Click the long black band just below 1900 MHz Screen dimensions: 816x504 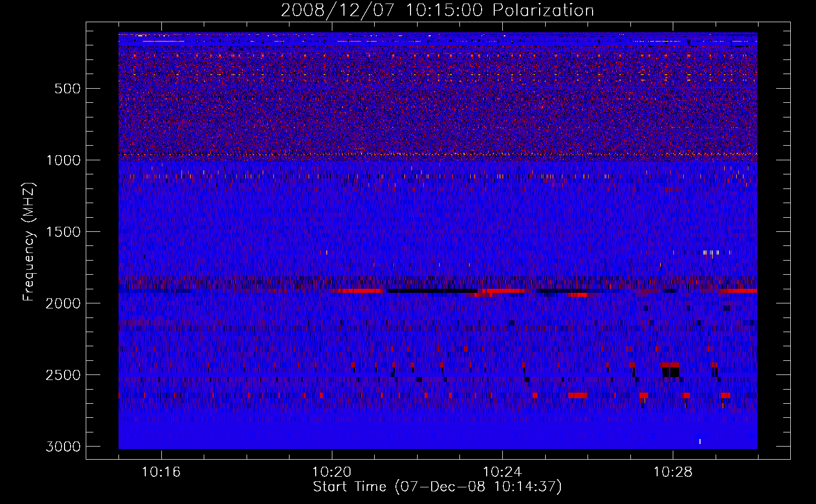(x=432, y=291)
